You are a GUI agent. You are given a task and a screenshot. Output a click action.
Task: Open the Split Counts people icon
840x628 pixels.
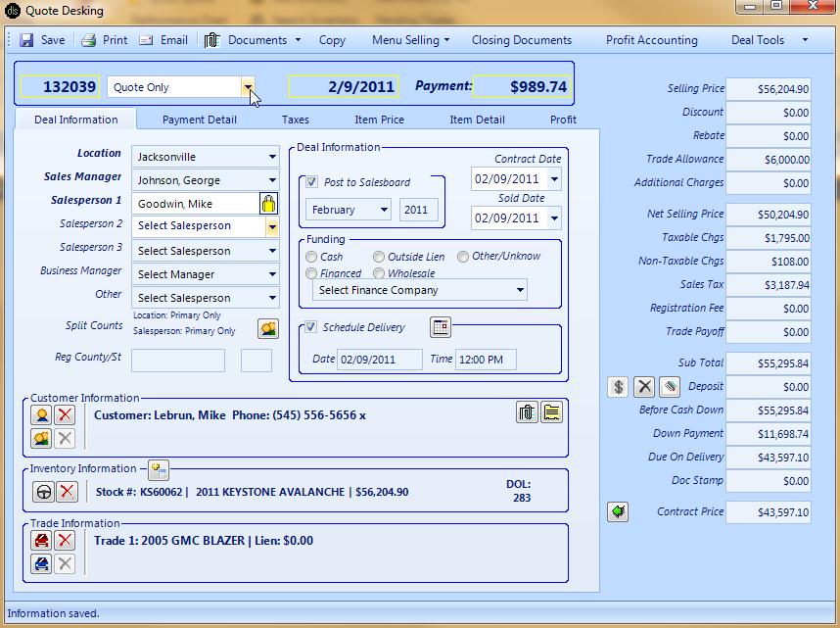pos(267,329)
